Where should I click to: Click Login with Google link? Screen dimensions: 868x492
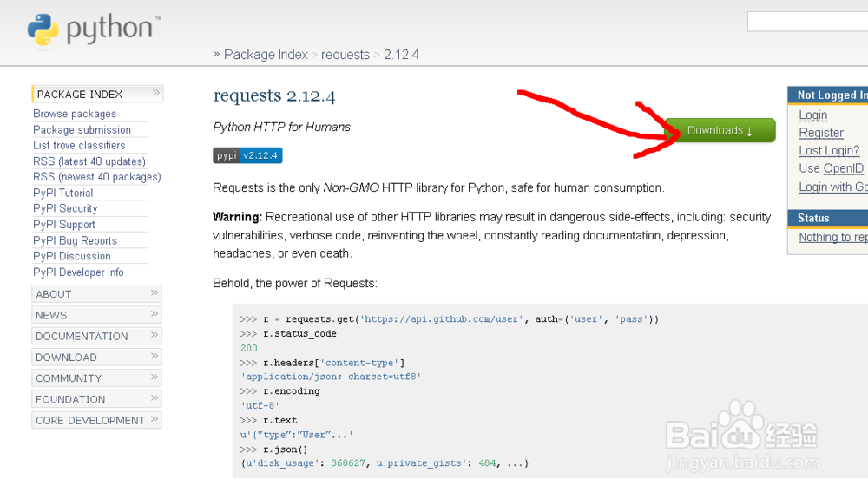pyautogui.click(x=833, y=187)
